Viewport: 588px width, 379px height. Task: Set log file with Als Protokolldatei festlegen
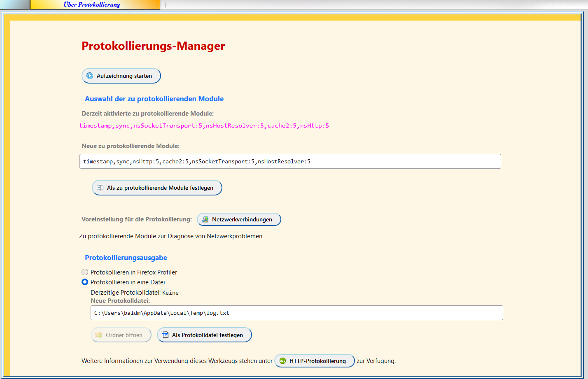coord(204,335)
